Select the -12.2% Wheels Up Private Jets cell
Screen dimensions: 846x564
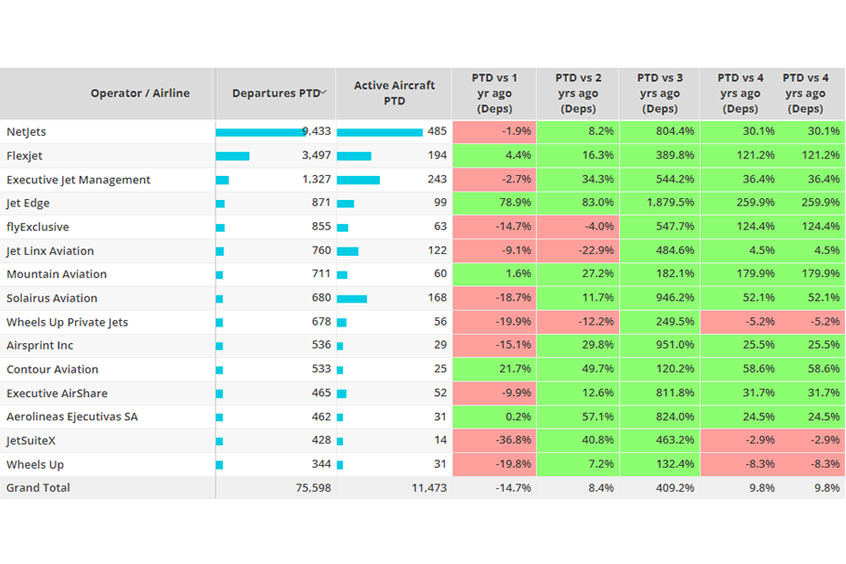click(x=578, y=321)
